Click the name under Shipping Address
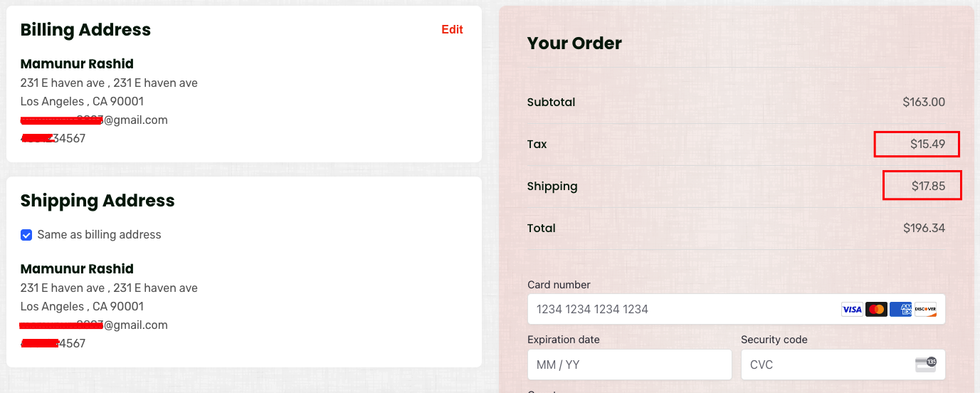This screenshot has height=393, width=980. click(x=77, y=269)
